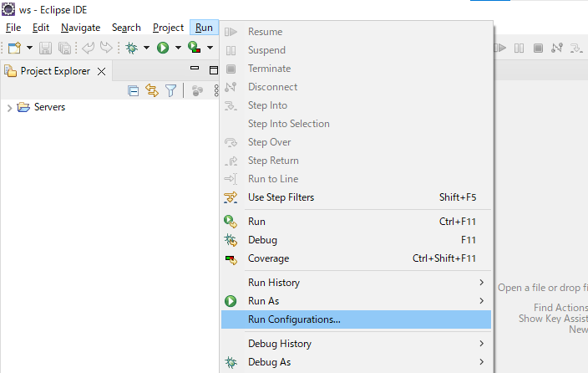Open the File menu
Screen dimensions: 588x373
(13, 28)
